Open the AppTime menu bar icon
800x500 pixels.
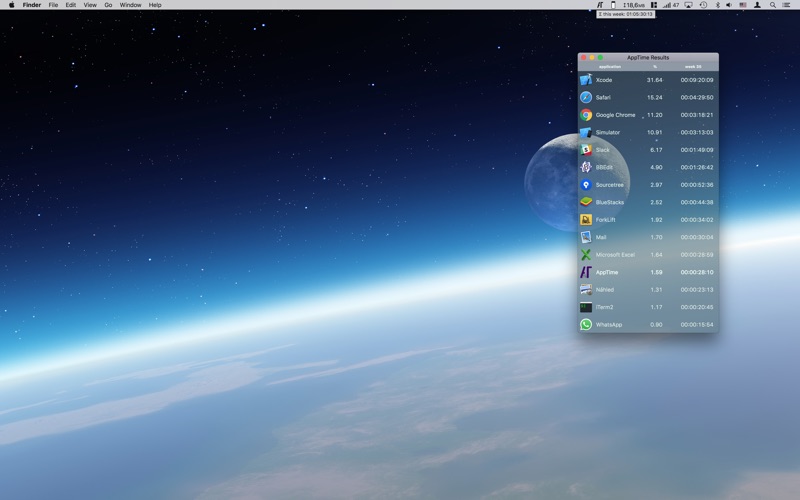[x=600, y=5]
